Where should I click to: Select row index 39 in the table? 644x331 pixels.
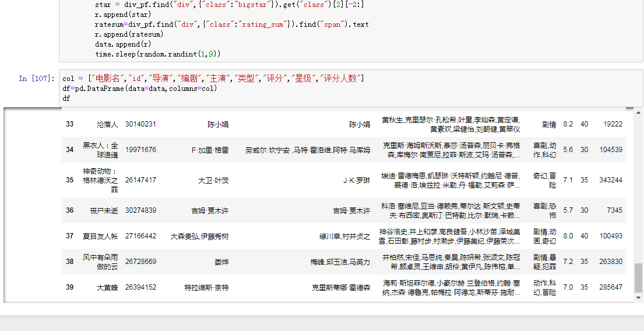coord(70,287)
